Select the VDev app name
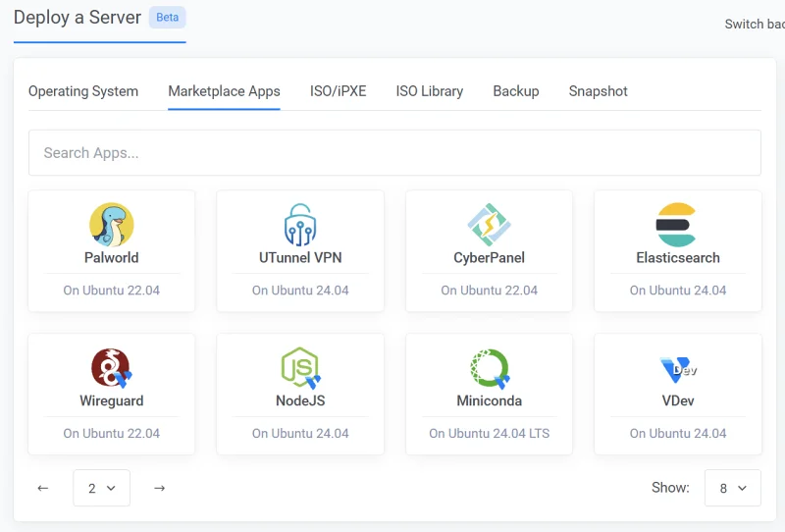785x532 pixels. coord(678,400)
